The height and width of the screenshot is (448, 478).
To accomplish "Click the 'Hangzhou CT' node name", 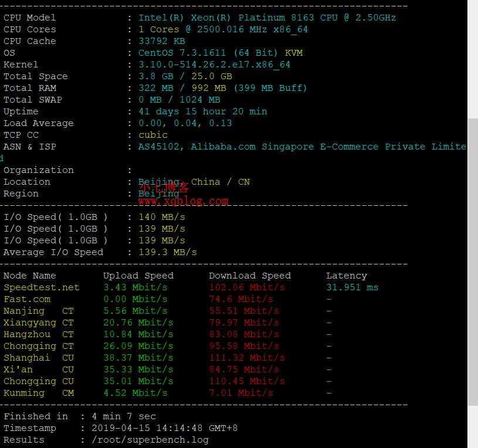I will (x=38, y=334).
